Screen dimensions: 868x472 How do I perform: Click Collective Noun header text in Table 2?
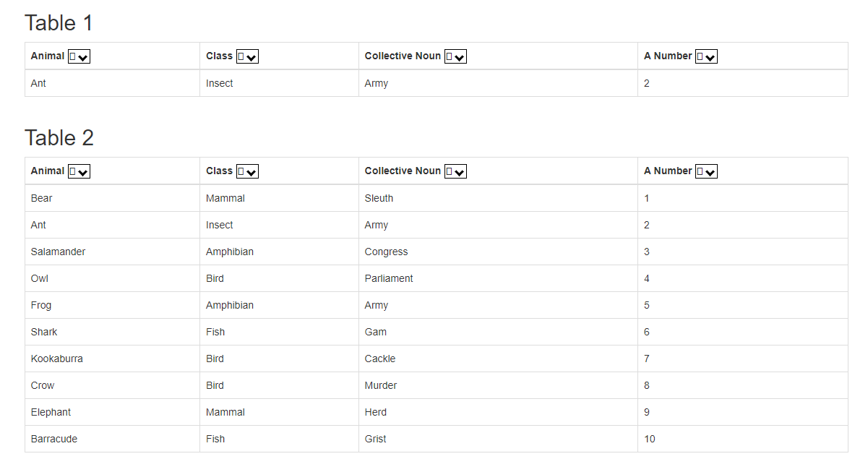point(403,171)
